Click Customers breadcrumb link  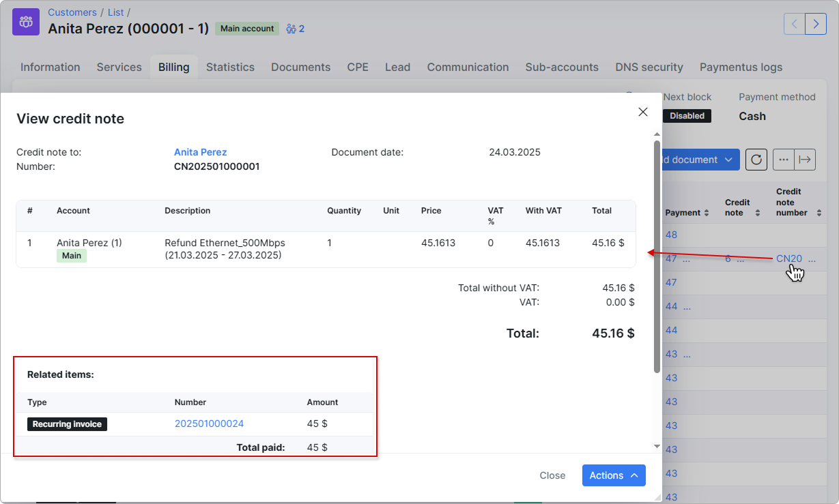tap(72, 12)
